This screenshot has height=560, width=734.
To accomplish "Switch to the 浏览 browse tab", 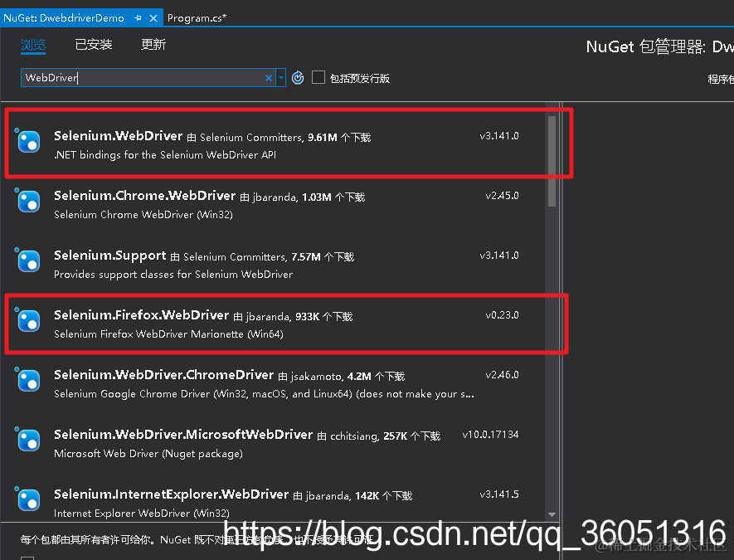I will (33, 45).
